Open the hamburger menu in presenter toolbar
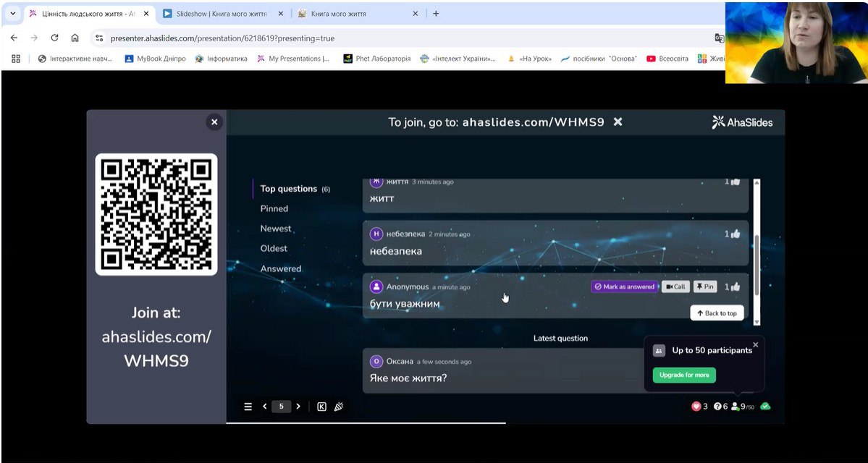Image resolution: width=868 pixels, height=463 pixels. pos(248,407)
